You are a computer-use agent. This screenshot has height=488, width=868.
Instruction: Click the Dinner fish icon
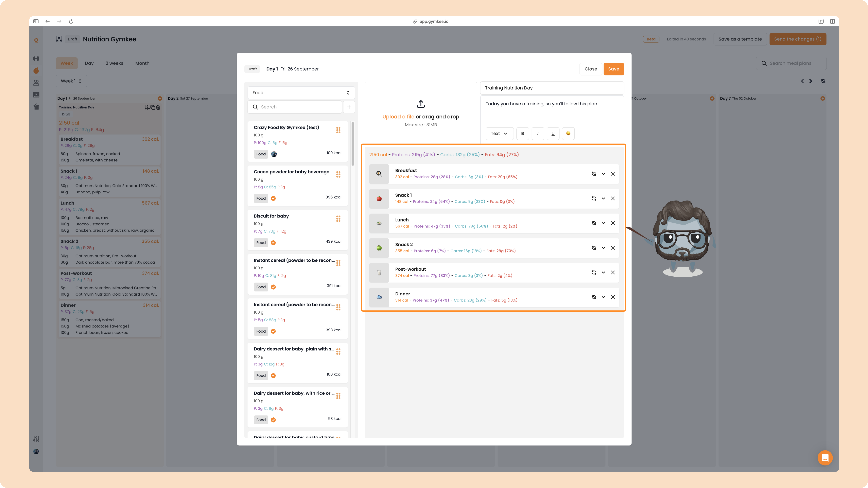pyautogui.click(x=379, y=297)
